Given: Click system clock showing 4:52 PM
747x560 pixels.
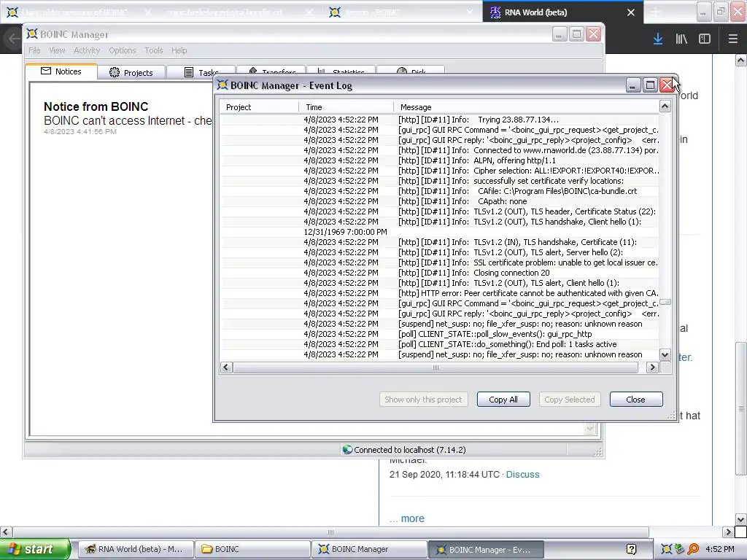Looking at the screenshot, I should pyautogui.click(x=720, y=549).
